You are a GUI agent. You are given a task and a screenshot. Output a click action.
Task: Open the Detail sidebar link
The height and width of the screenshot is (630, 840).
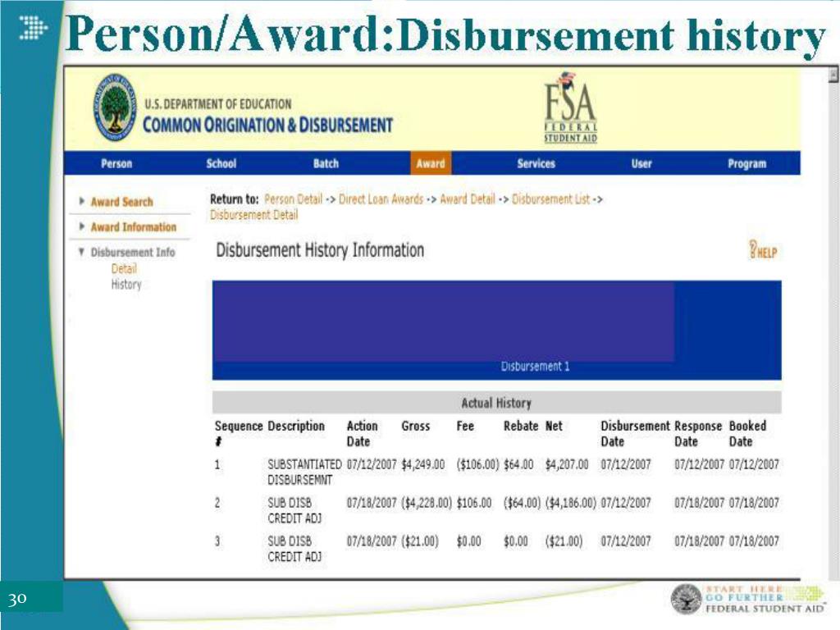tap(124, 269)
